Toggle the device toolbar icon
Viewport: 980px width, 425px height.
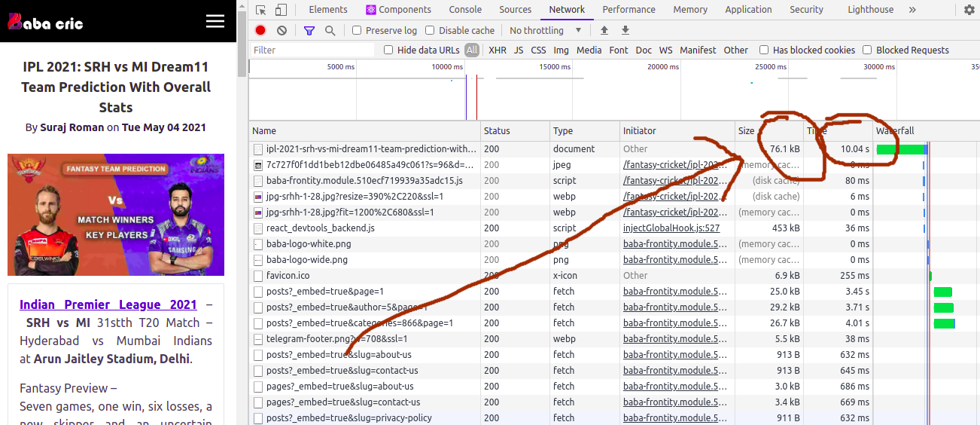pos(281,10)
